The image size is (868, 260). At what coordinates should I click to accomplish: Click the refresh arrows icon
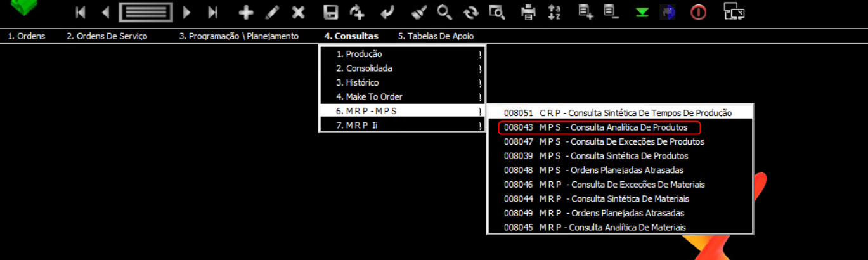[470, 12]
